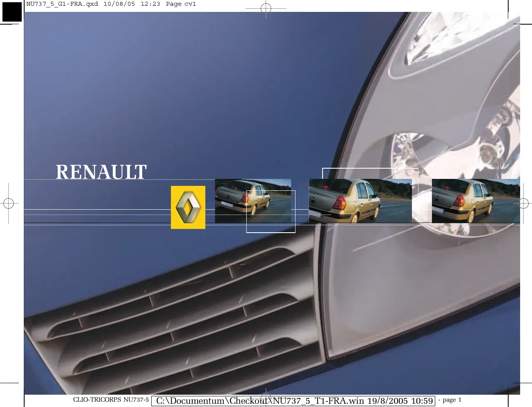Screen dimensions: 532x407
Task: Click the yellow Renault diamond logo
Action: click(188, 207)
